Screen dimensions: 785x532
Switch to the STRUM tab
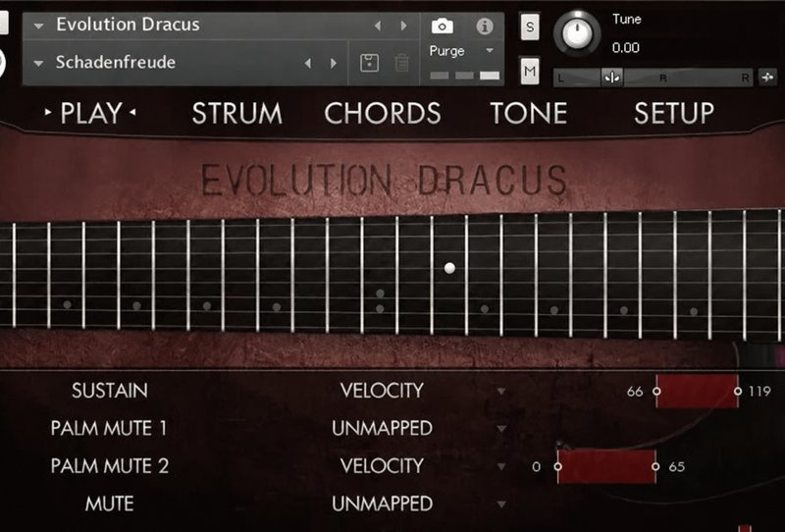pos(237,113)
